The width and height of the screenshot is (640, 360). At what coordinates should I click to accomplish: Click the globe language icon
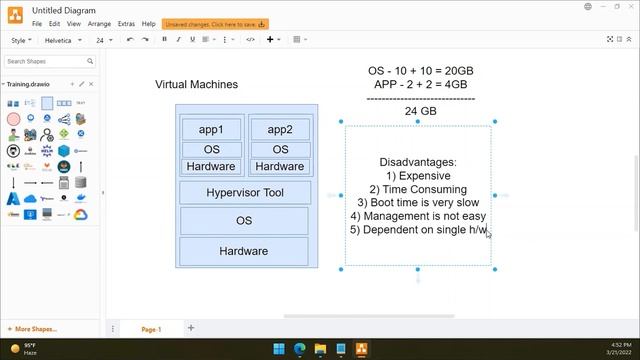(x=588, y=7)
